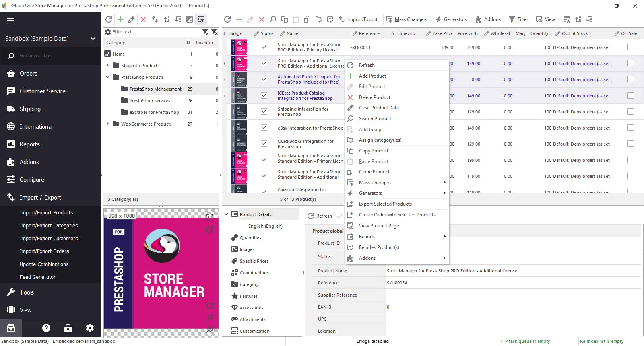The image size is (644, 346).
Task: Open help with the question mark icon
Action: [46, 328]
